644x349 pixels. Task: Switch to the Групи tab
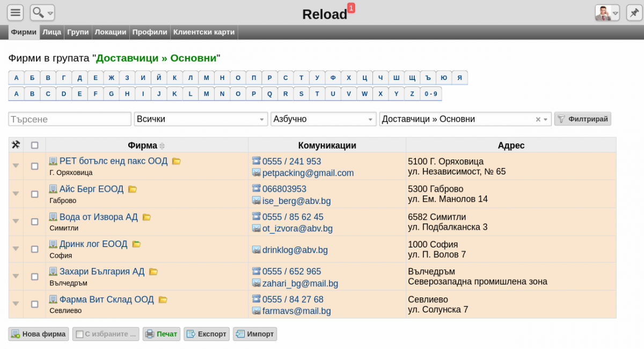point(78,32)
